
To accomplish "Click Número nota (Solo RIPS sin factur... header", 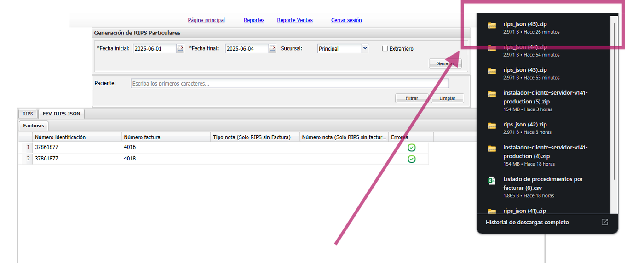I will (x=344, y=137).
